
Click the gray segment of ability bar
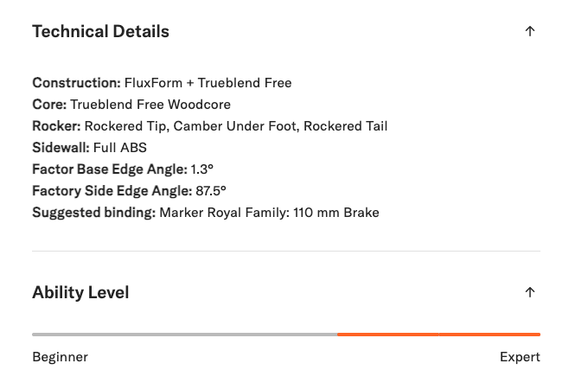[184, 334]
